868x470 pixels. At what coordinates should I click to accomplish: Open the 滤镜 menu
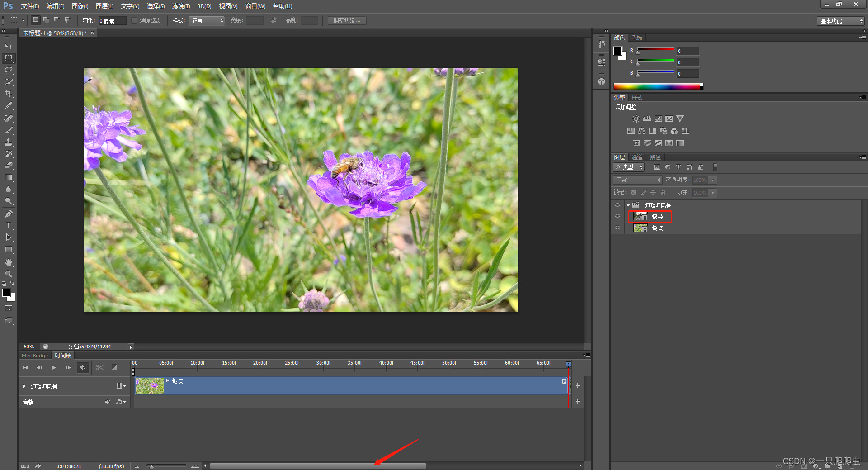click(181, 6)
